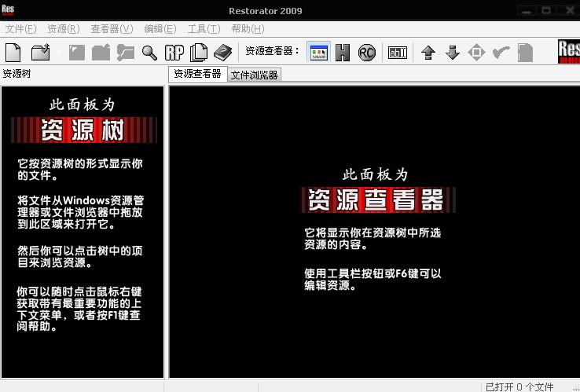The width and height of the screenshot is (580, 392).
Task: Open the 编辑(E) menu
Action: pyautogui.click(x=160, y=29)
